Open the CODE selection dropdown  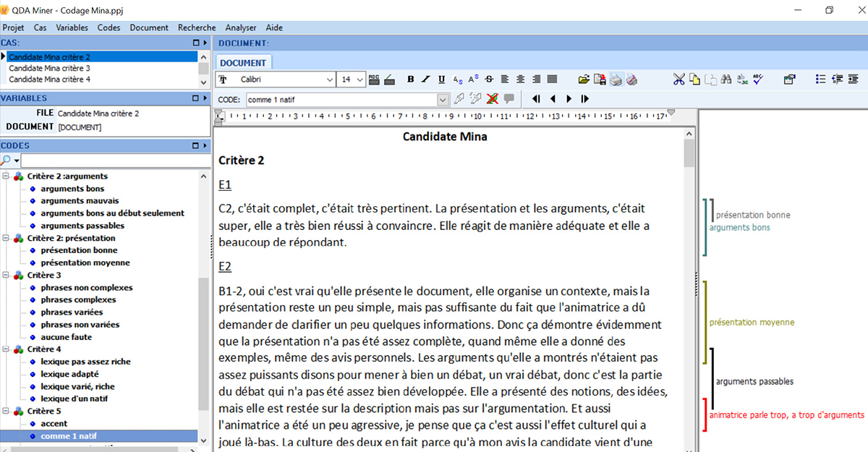point(443,99)
